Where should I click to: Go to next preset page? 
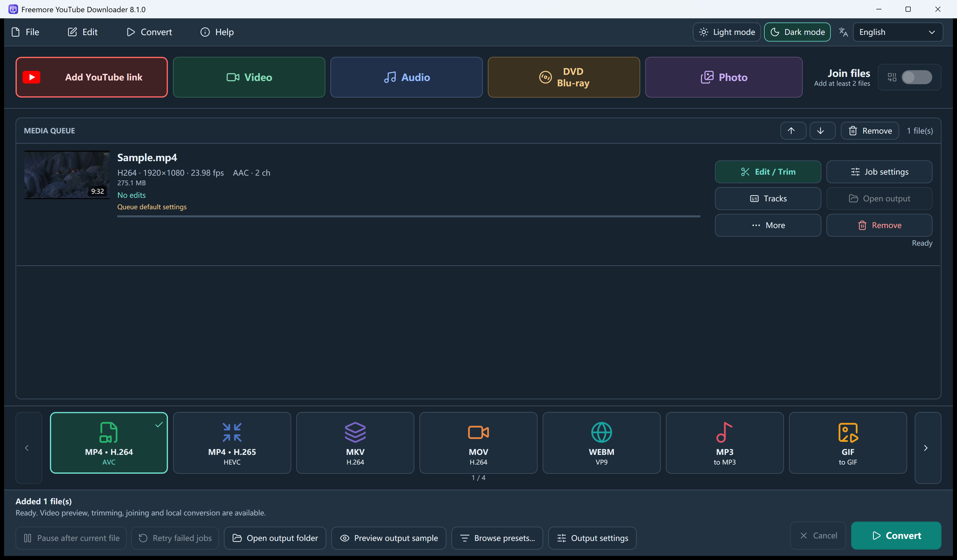point(928,448)
